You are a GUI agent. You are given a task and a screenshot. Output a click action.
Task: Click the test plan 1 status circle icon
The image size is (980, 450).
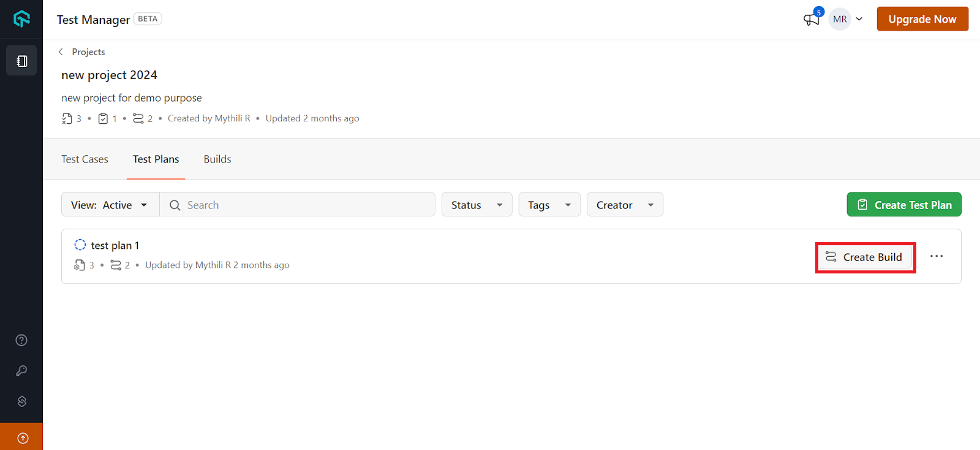pyautogui.click(x=80, y=245)
